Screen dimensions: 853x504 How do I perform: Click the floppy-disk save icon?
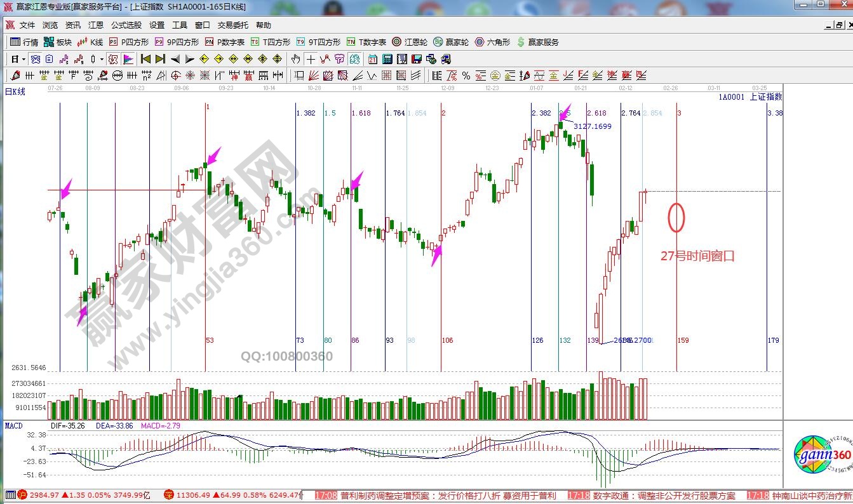click(x=417, y=59)
